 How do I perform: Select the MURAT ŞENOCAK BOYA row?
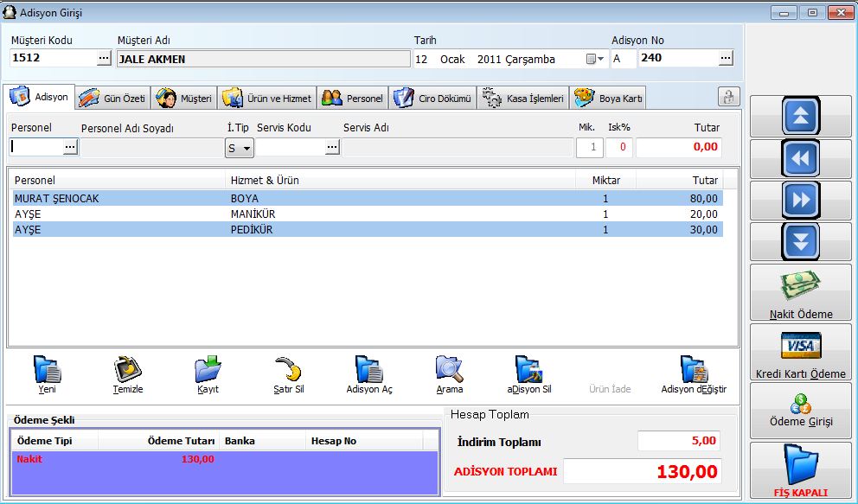click(x=368, y=199)
